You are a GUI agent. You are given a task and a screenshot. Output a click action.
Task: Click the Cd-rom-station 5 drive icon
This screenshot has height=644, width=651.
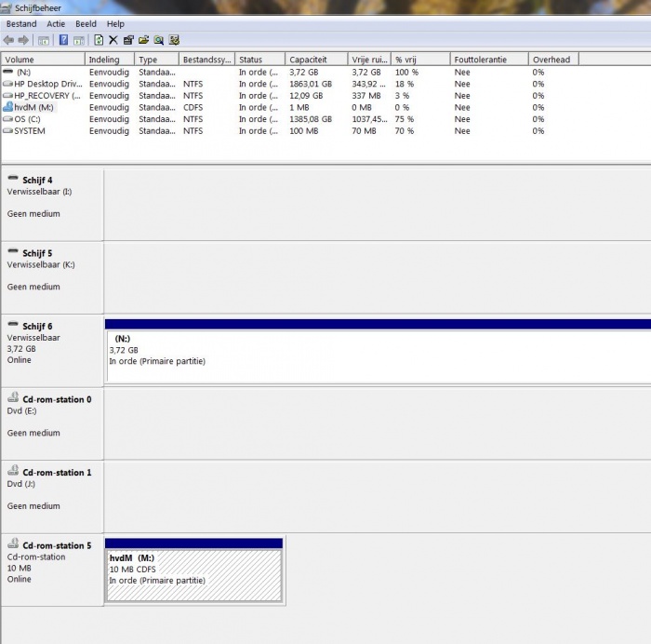click(13, 543)
